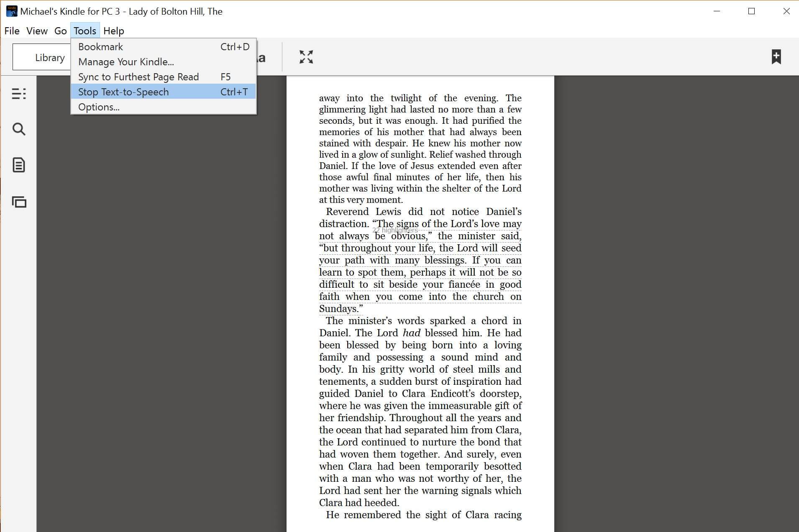Toggle full screen mode icon

(306, 57)
